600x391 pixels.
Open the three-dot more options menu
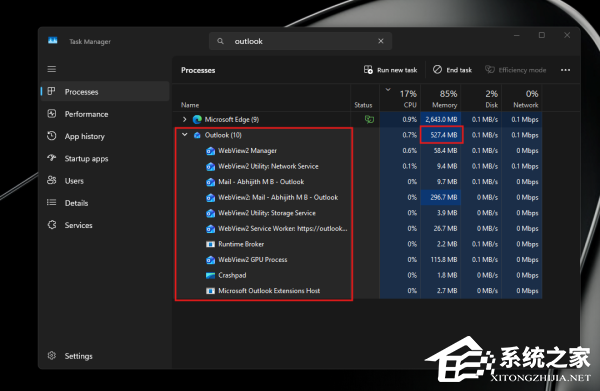(x=565, y=70)
